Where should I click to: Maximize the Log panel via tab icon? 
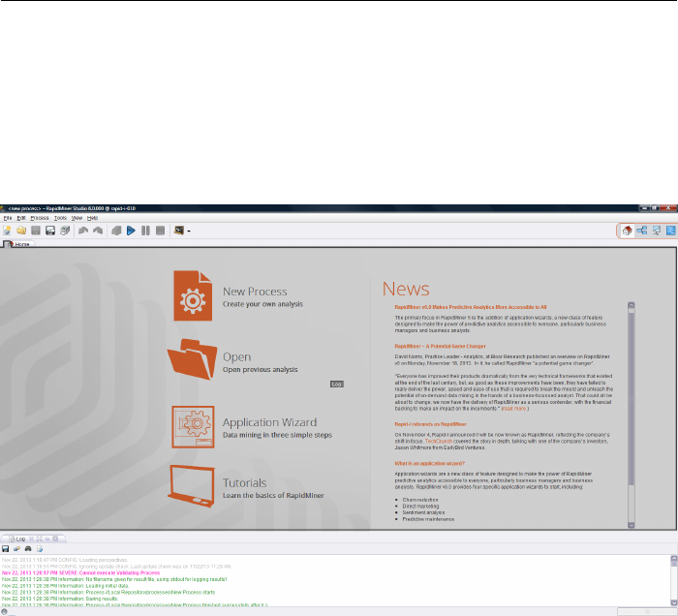tap(40, 539)
